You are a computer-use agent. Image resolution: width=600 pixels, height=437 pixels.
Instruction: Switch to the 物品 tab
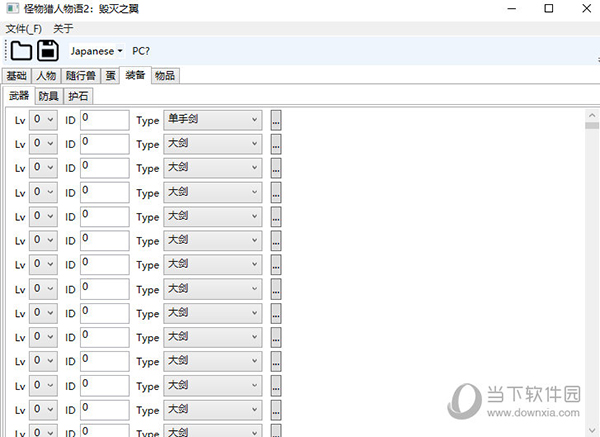click(165, 76)
